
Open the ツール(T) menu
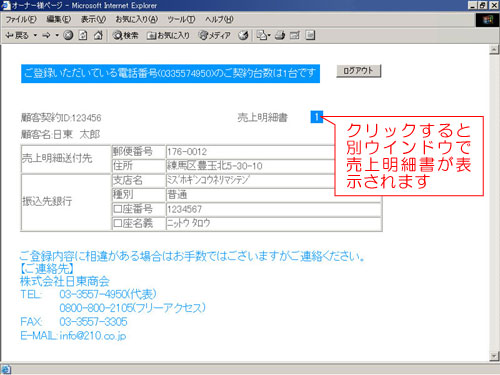click(x=181, y=19)
